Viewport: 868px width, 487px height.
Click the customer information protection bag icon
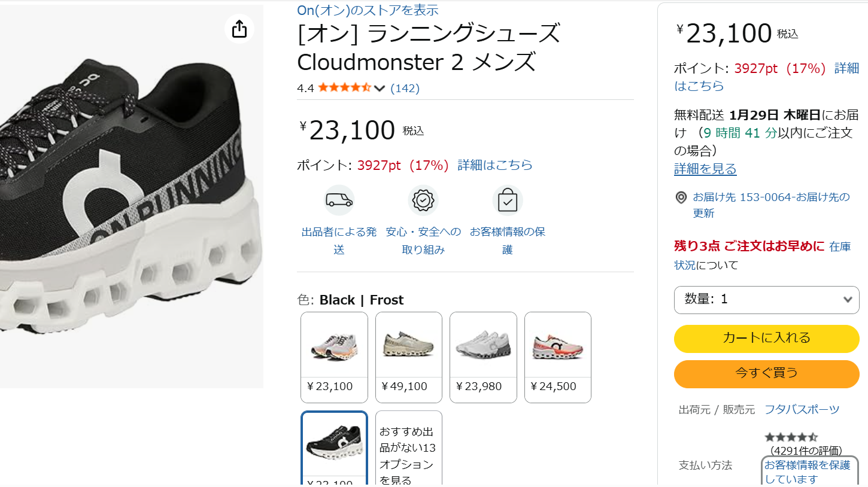pos(508,200)
